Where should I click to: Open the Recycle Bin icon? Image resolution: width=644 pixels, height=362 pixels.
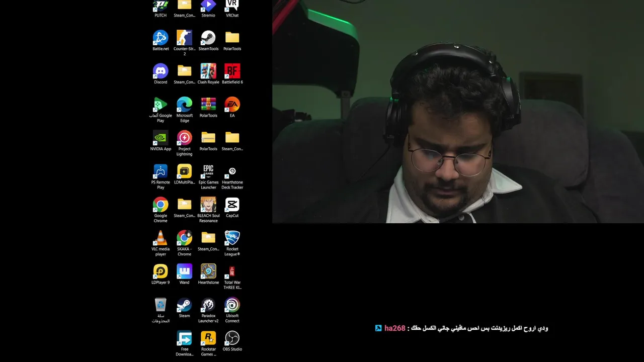(x=160, y=310)
